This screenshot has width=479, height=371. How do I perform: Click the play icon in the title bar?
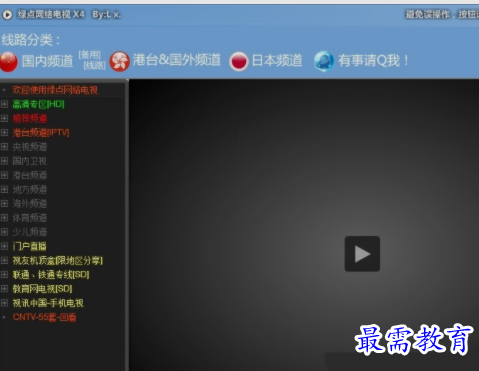tap(7, 15)
